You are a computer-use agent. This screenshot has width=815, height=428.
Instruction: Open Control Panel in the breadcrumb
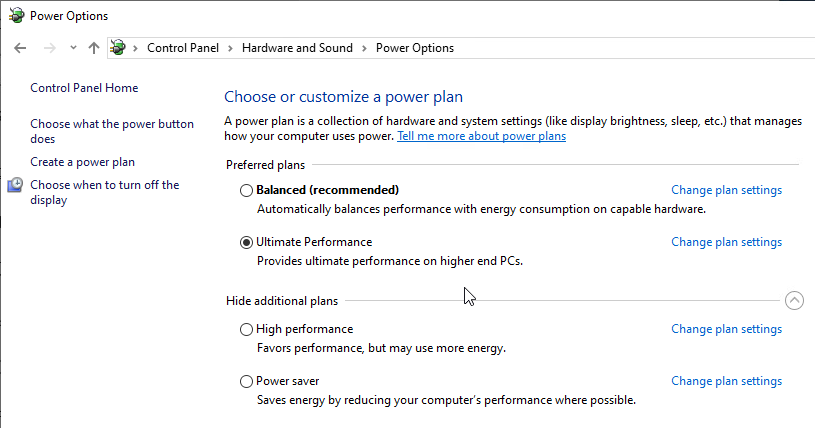click(x=183, y=48)
